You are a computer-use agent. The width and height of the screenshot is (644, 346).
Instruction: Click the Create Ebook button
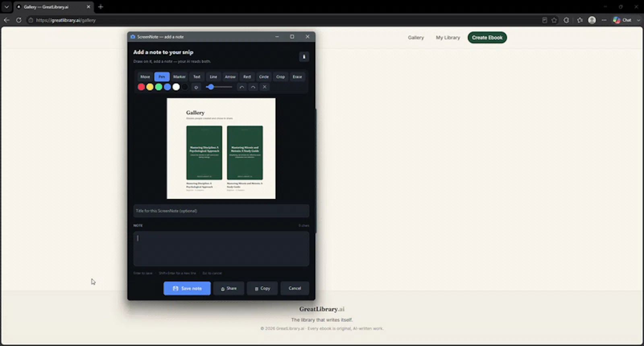click(x=487, y=37)
